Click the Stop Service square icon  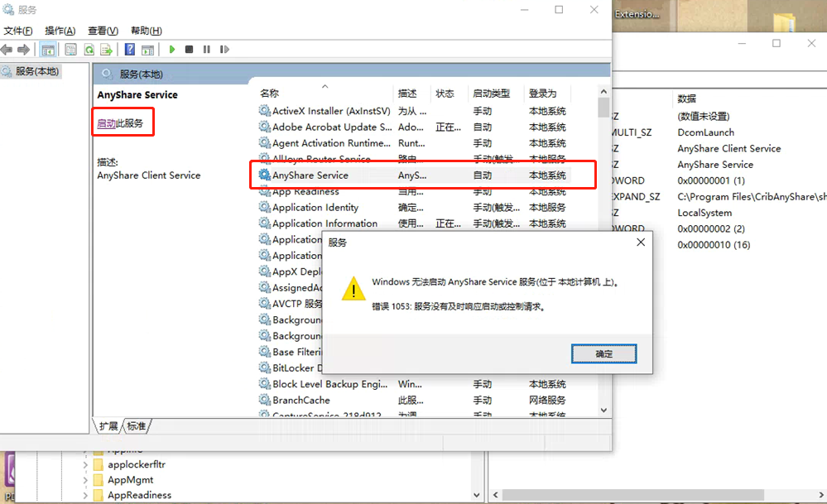pyautogui.click(x=189, y=50)
